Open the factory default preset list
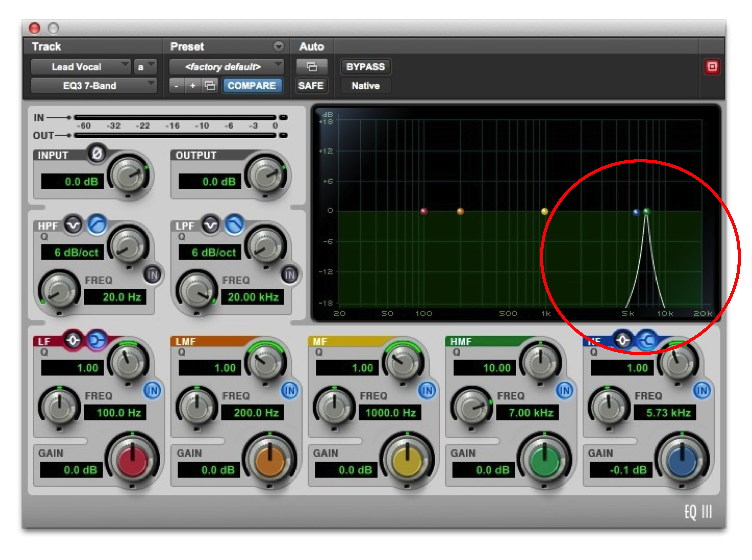The image size is (752, 560). (x=226, y=67)
